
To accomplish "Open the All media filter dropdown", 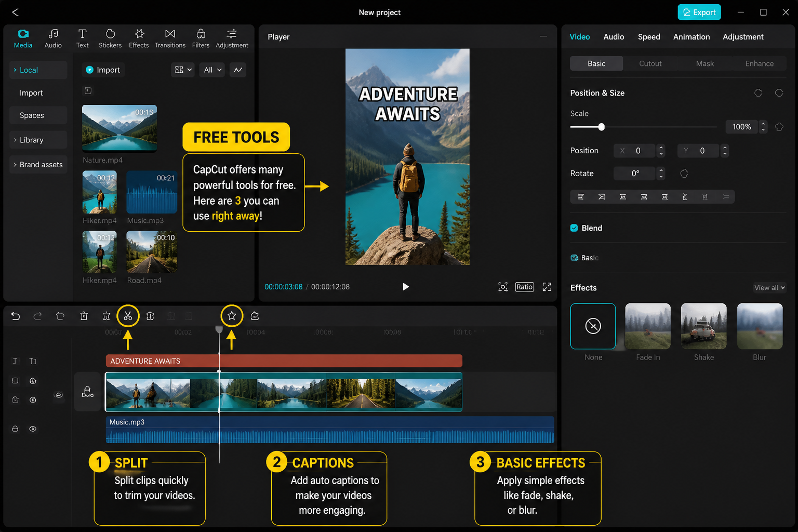I will (x=212, y=70).
